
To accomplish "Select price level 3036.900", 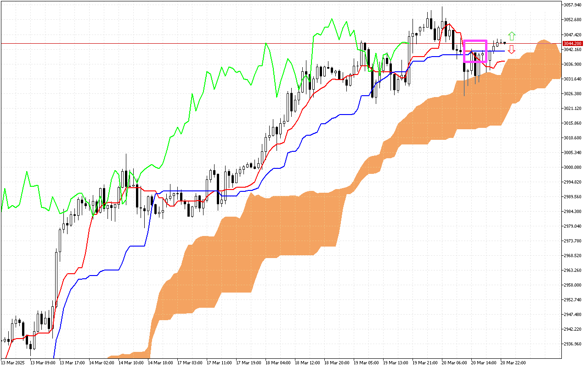I will tap(573, 64).
